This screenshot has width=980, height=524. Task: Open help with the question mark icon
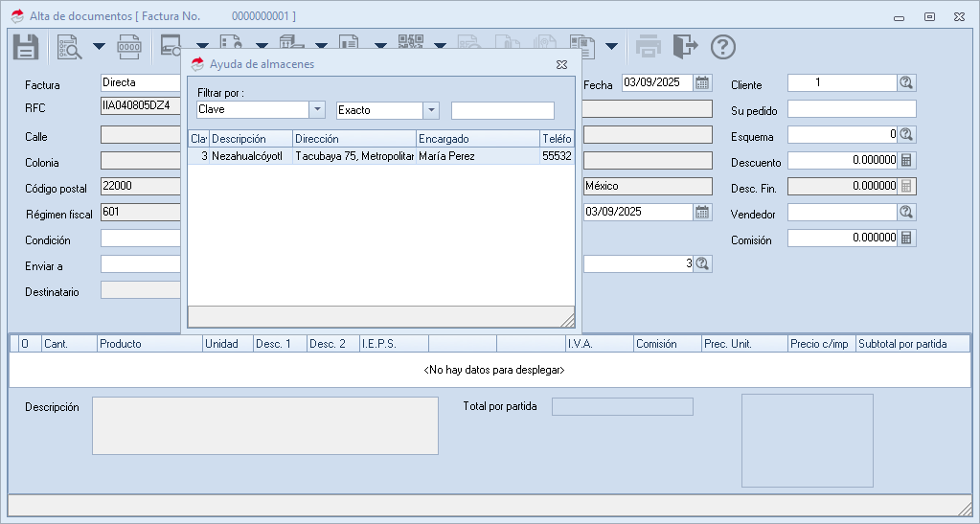pyautogui.click(x=723, y=46)
